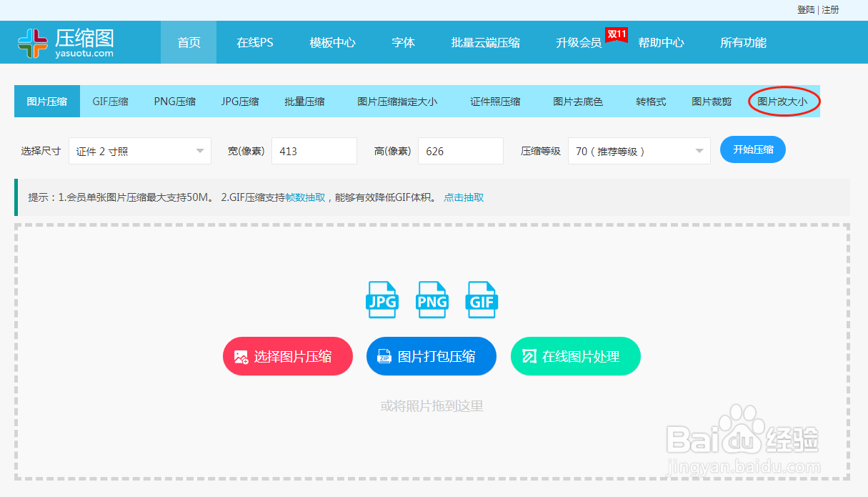The image size is (868, 497).
Task: Click 升级会员 in the navigation bar
Action: [x=579, y=42]
